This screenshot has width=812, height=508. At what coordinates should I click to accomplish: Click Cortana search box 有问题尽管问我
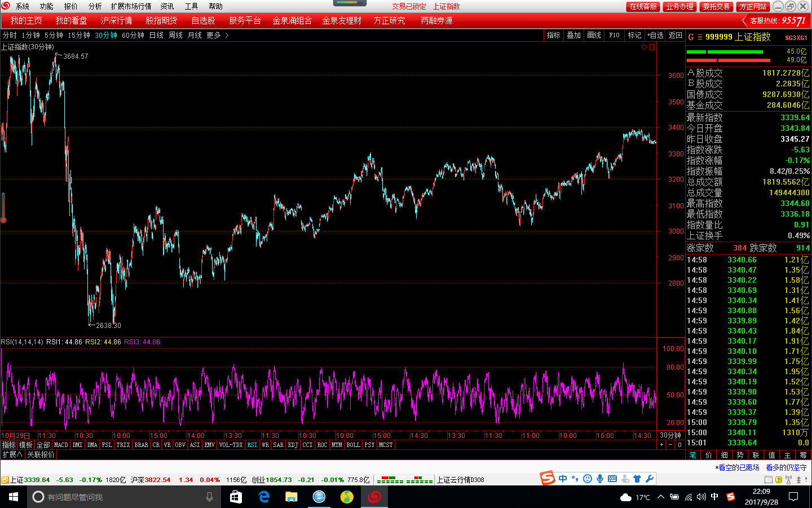tap(124, 497)
